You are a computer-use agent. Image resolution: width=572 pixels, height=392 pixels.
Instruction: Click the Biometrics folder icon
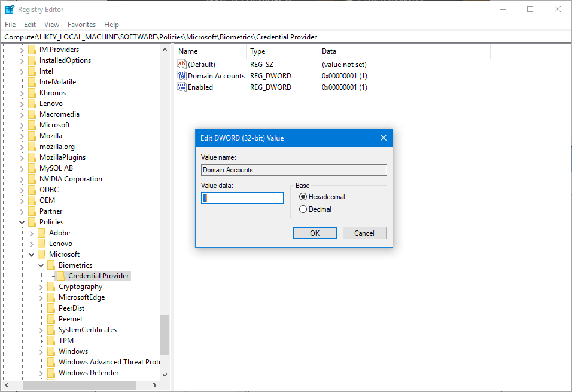coord(51,265)
